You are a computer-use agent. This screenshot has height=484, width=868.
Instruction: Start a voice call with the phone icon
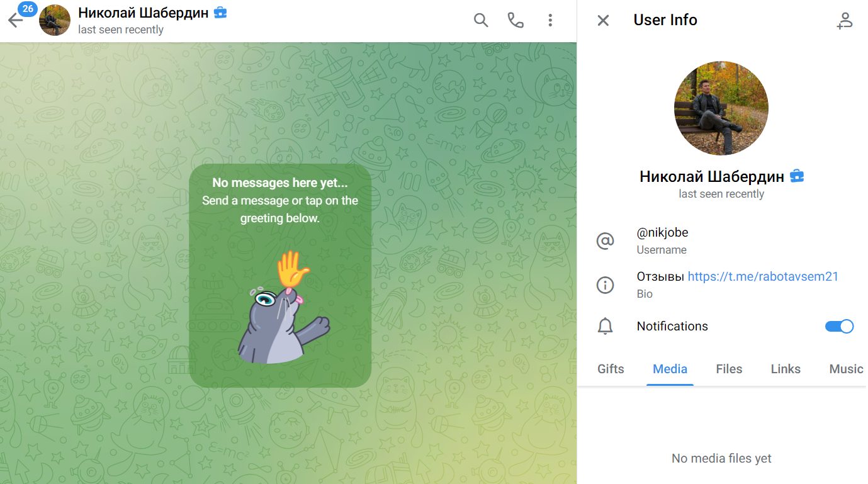(516, 20)
